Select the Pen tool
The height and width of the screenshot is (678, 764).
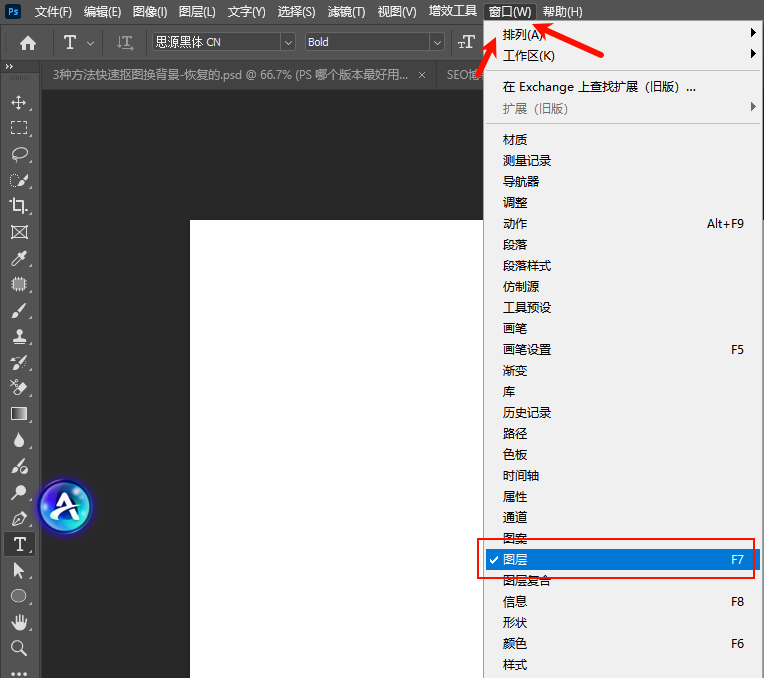click(19, 518)
